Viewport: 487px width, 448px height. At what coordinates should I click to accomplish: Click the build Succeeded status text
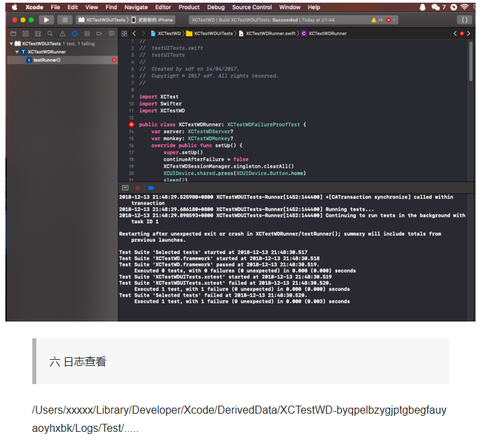tap(285, 20)
